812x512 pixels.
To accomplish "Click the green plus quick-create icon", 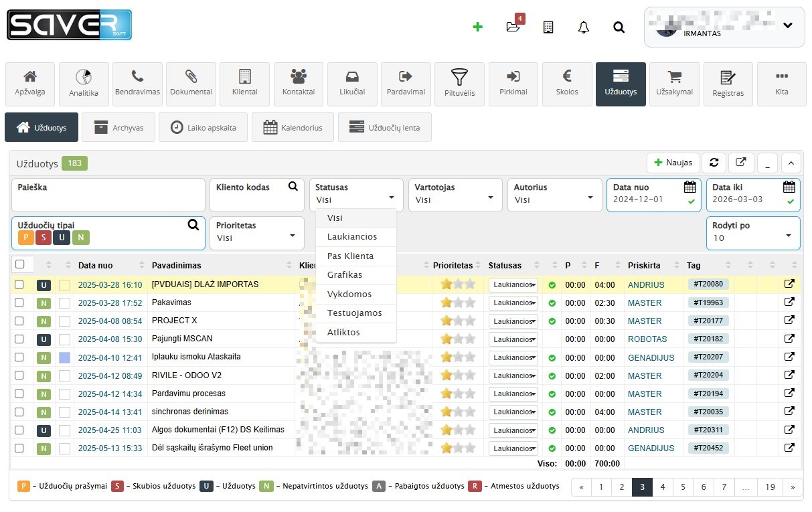I will 478,27.
